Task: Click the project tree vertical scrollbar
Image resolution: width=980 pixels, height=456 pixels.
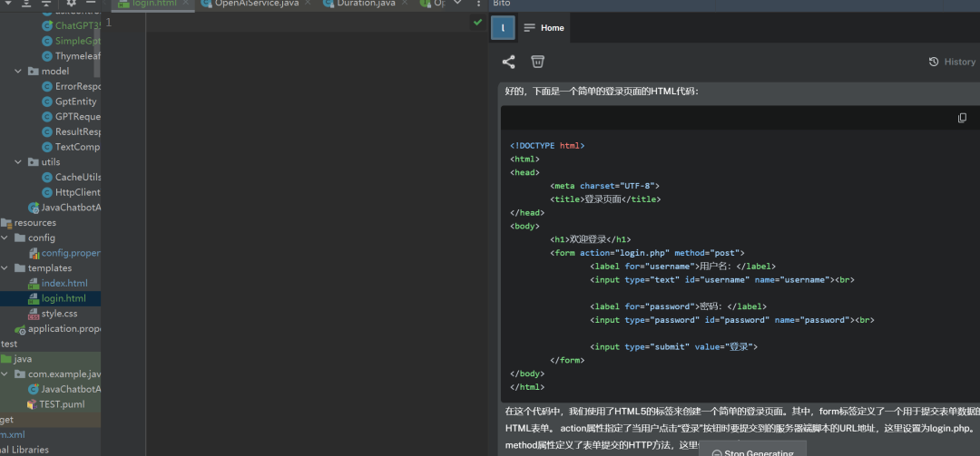Action: (x=97, y=53)
